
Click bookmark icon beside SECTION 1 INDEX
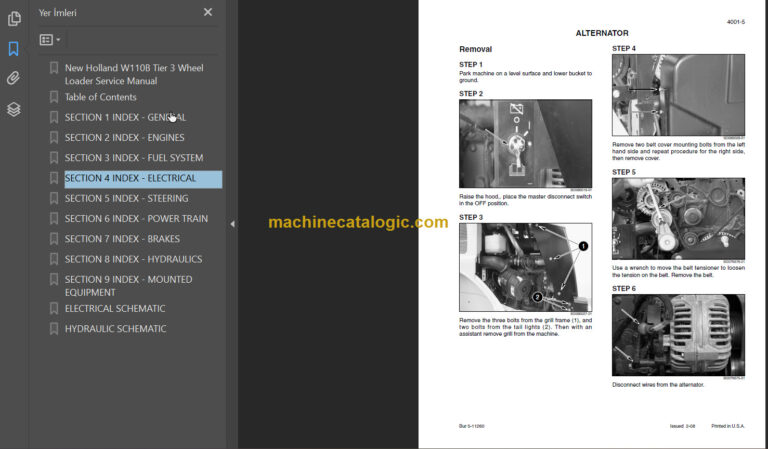[54, 118]
